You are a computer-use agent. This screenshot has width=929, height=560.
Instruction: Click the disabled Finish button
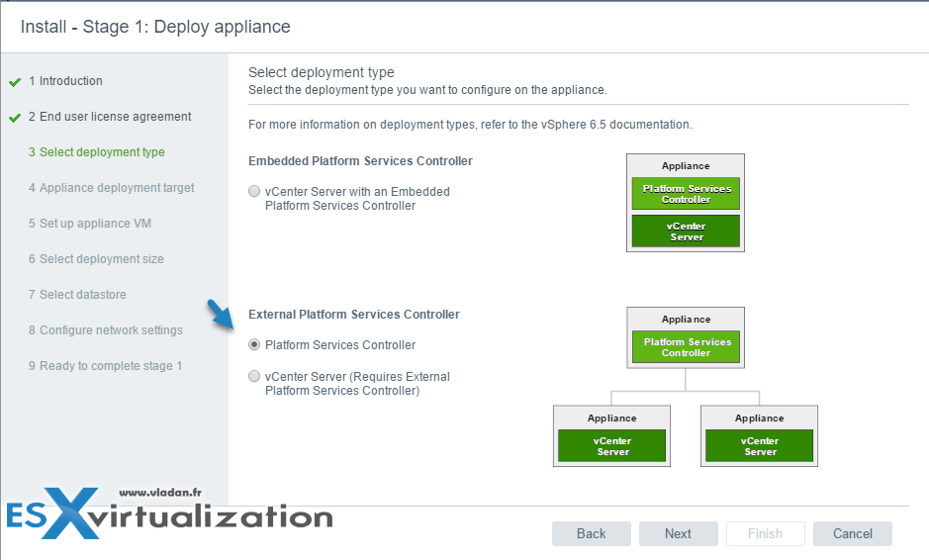pos(766,534)
